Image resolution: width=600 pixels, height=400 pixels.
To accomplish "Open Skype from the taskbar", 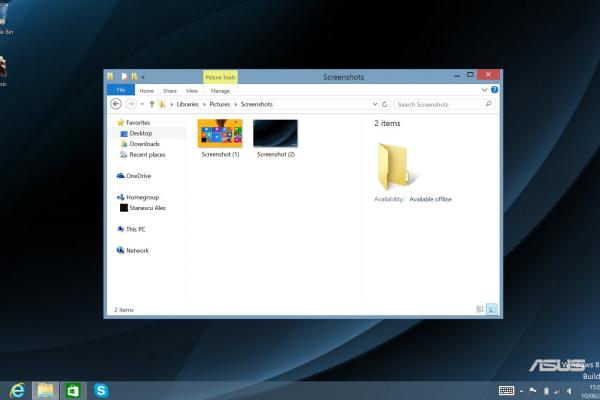I will pos(101,391).
